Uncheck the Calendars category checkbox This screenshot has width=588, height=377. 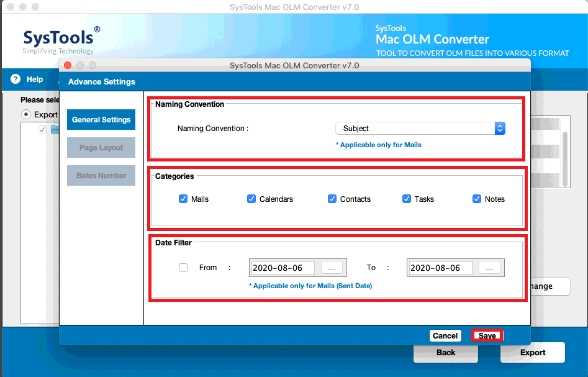[x=251, y=199]
